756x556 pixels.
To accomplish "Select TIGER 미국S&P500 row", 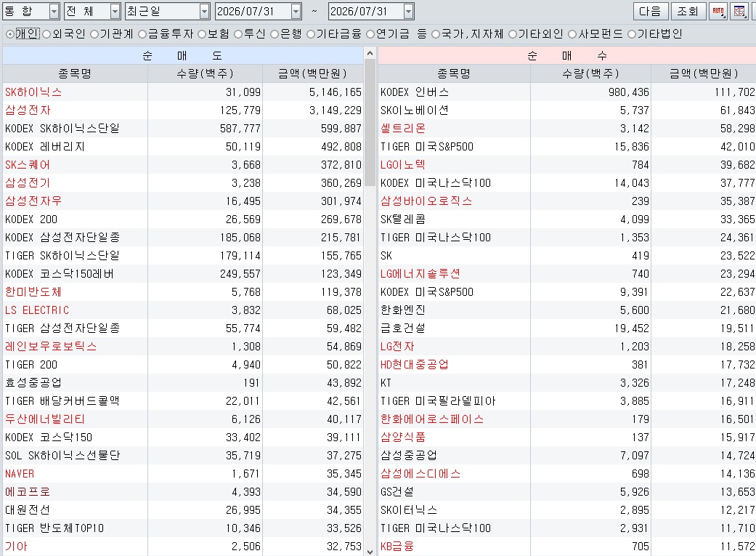I will pos(567,147).
